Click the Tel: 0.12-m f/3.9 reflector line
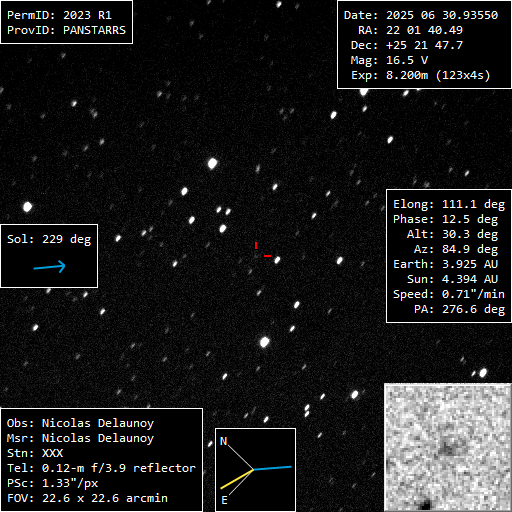Image resolution: width=512 pixels, height=512 pixels. [101, 468]
